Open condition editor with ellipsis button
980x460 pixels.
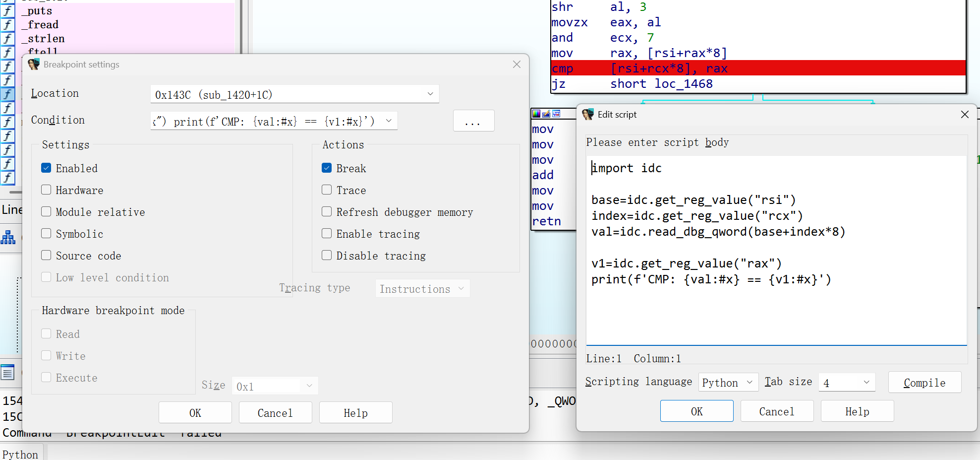coord(473,121)
